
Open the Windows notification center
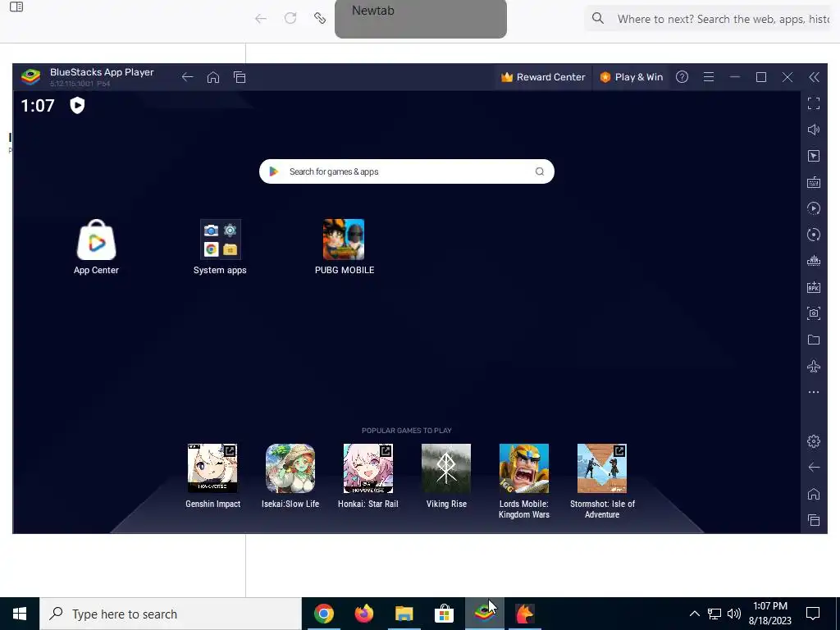813,614
